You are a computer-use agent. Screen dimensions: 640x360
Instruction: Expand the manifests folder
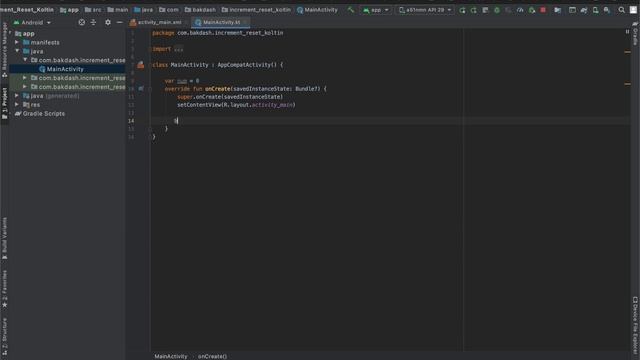17,42
